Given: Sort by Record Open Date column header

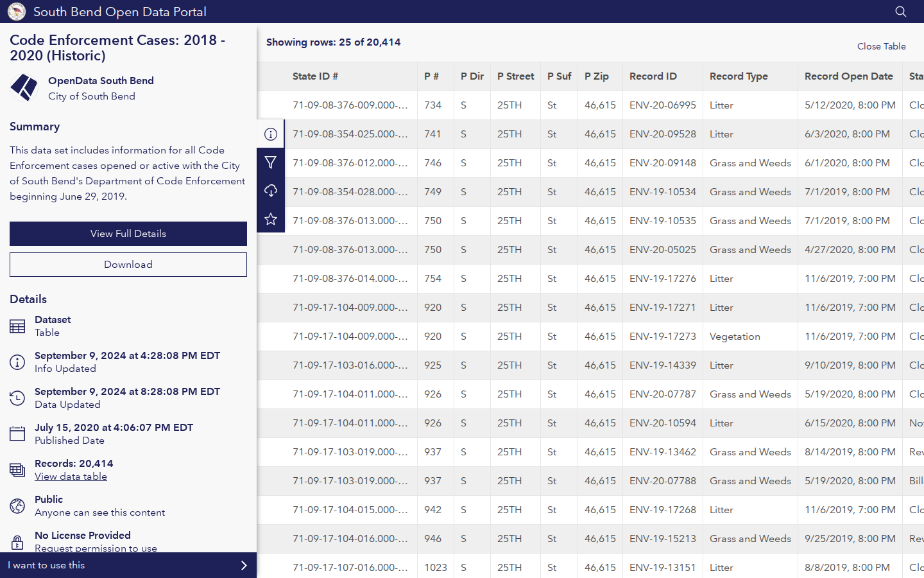Looking at the screenshot, I should [x=849, y=76].
